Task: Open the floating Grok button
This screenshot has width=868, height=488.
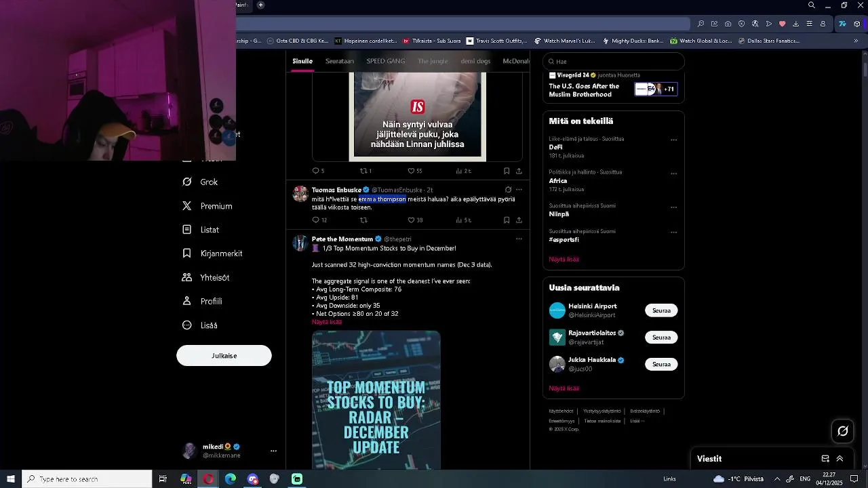Action: click(843, 431)
